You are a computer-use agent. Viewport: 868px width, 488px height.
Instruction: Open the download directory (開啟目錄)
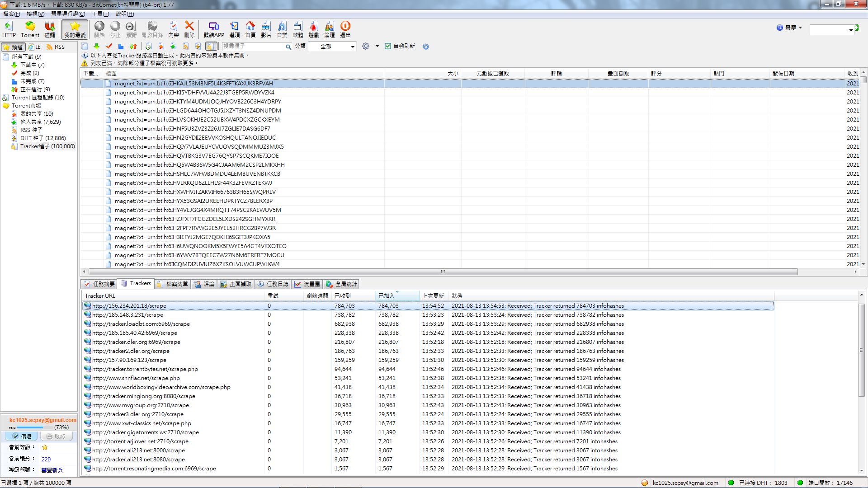tap(152, 29)
